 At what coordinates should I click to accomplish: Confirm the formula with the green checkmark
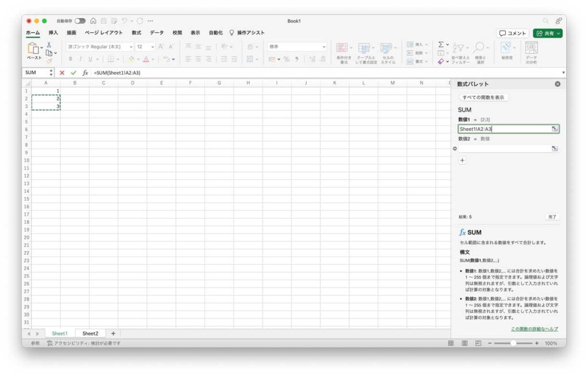pos(73,73)
